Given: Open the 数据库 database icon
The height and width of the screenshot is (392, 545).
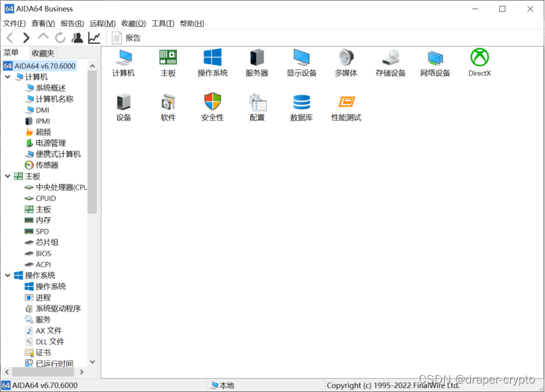Looking at the screenshot, I should point(301,107).
